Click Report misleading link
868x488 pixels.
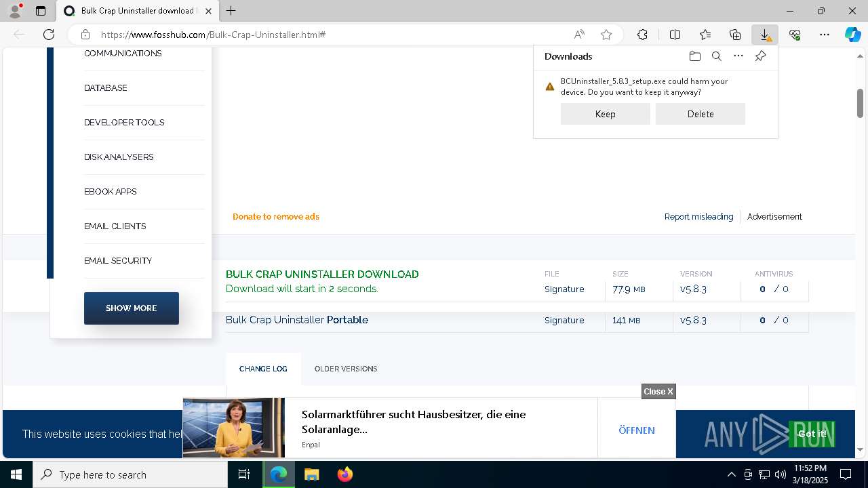pyautogui.click(x=698, y=217)
